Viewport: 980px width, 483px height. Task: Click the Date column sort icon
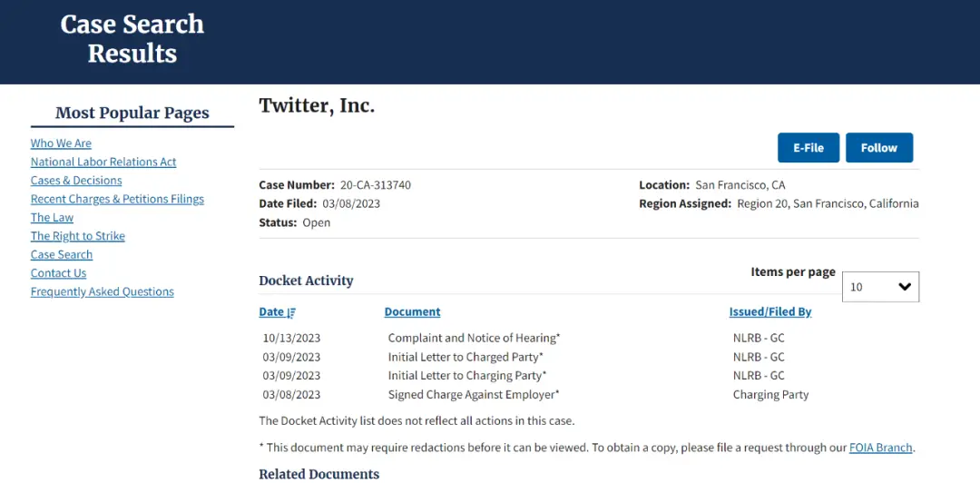[x=291, y=312]
